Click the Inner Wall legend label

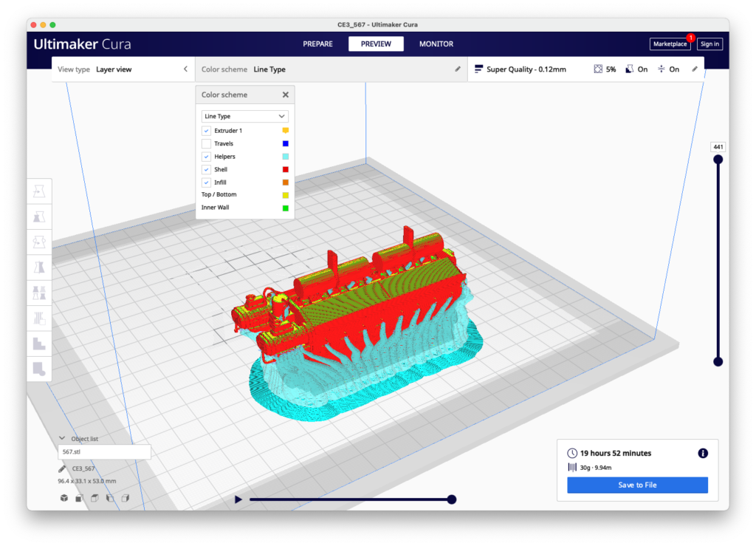coord(215,208)
